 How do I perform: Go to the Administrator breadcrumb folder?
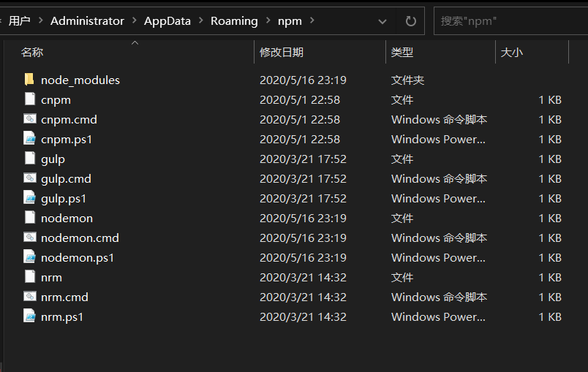(x=87, y=21)
